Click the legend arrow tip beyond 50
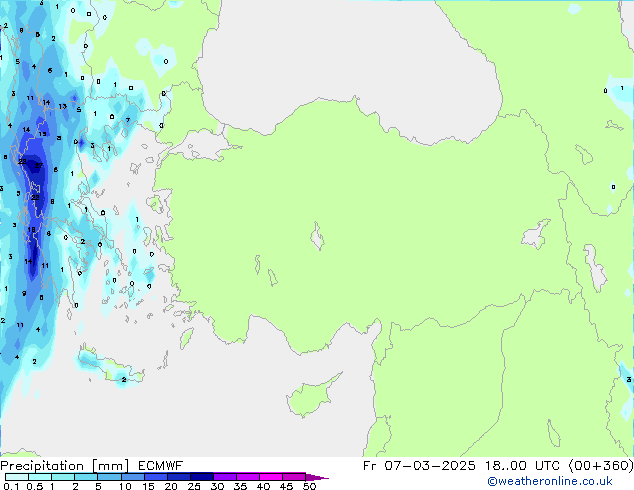Image resolution: width=634 pixels, height=490 pixels. coord(317,477)
